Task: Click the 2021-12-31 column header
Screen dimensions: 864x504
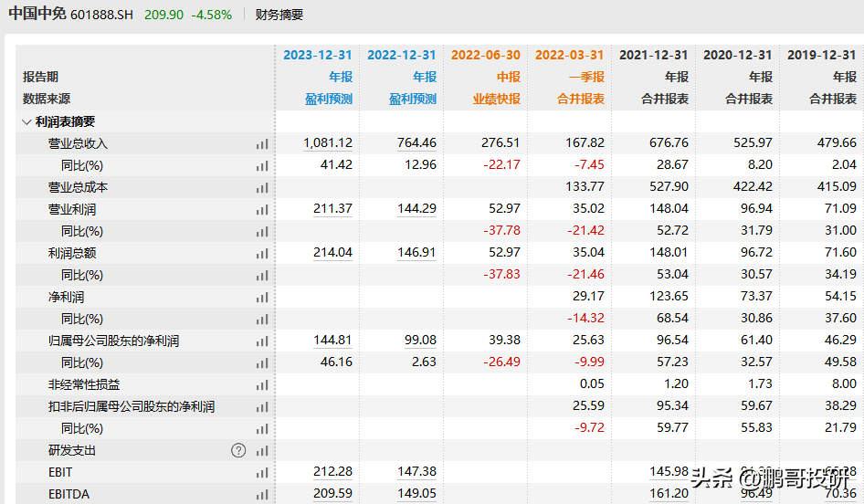Action: [654, 55]
